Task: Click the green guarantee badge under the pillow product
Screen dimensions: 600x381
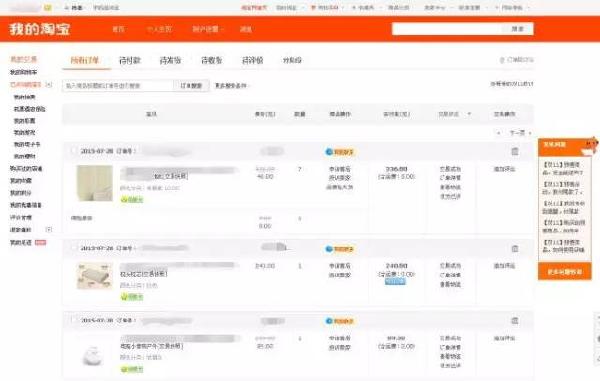Action: click(132, 296)
